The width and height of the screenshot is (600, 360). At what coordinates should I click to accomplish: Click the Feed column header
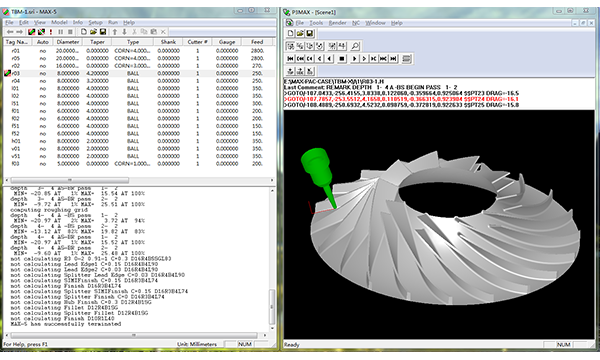[x=257, y=42]
